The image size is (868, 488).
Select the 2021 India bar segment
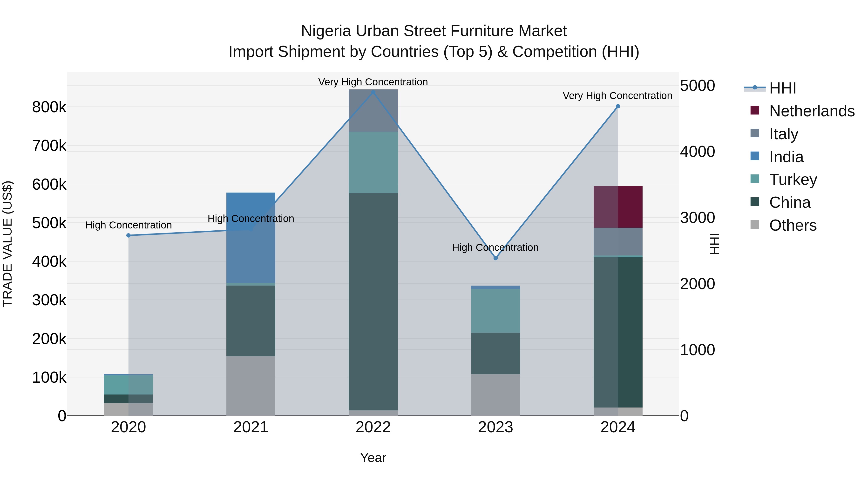coord(251,238)
